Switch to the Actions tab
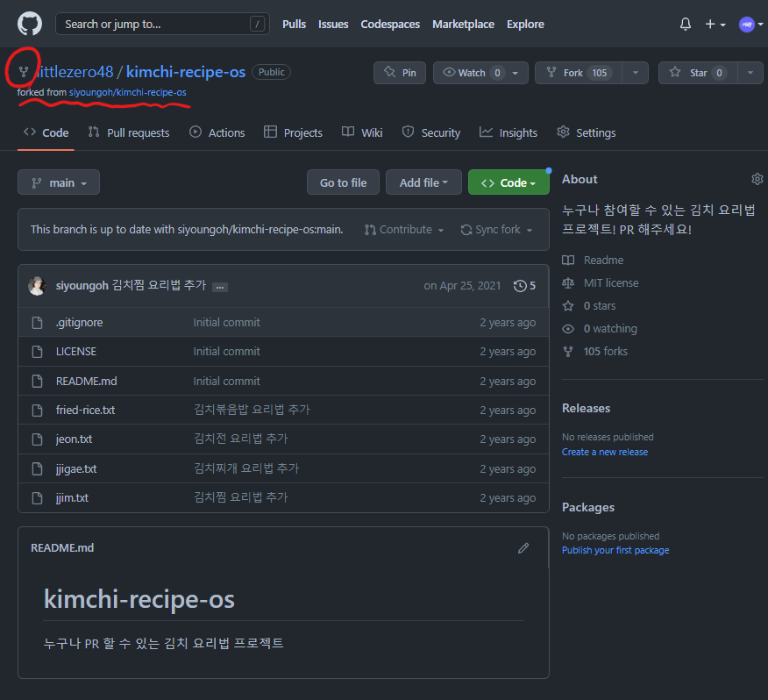Viewport: 768px width, 700px height. coord(217,132)
